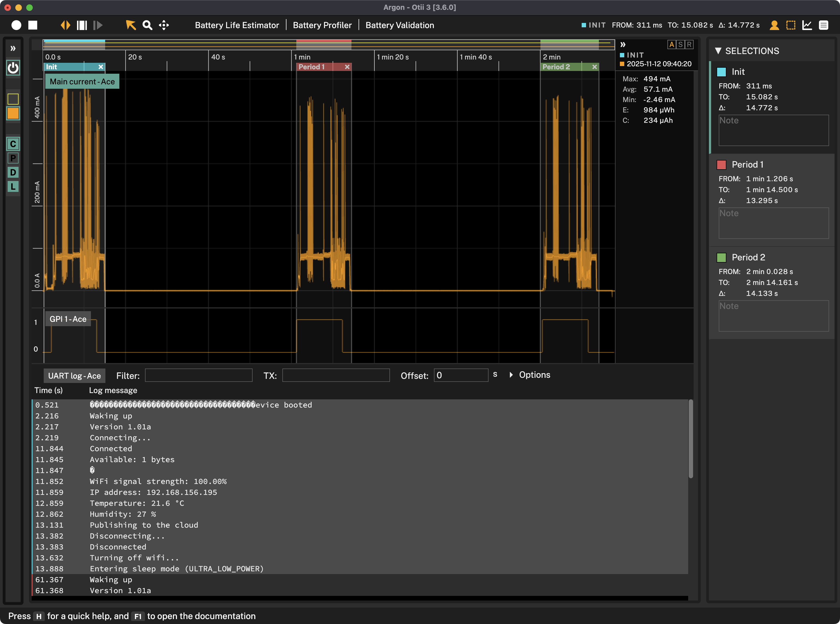Open the Battery Life Estimator
The width and height of the screenshot is (840, 624).
click(x=237, y=25)
